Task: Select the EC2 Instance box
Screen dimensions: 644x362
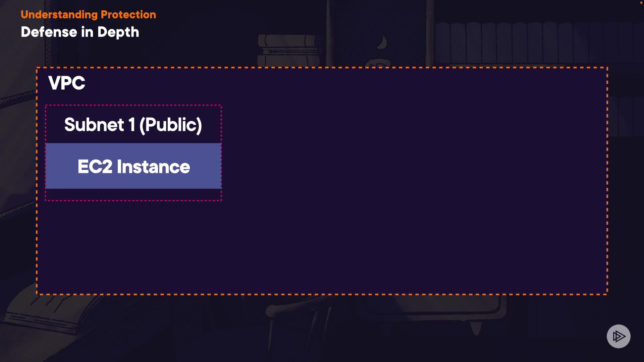Action: coord(133,166)
